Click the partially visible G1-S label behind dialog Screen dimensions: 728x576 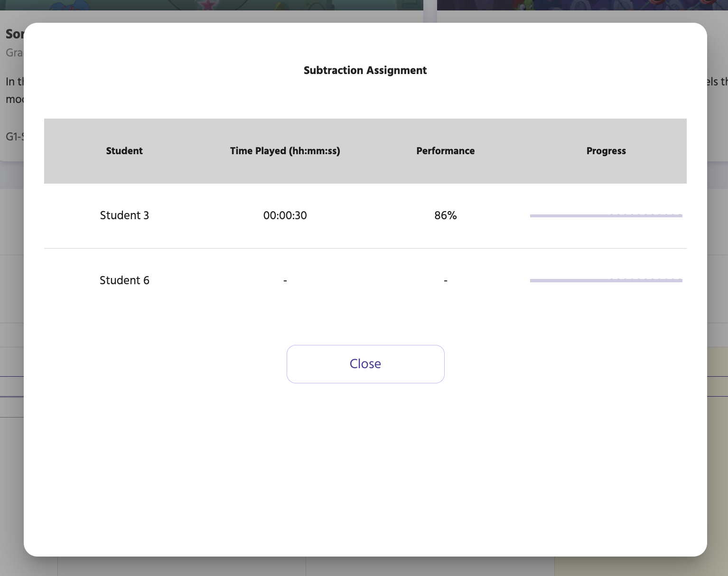[x=12, y=136]
